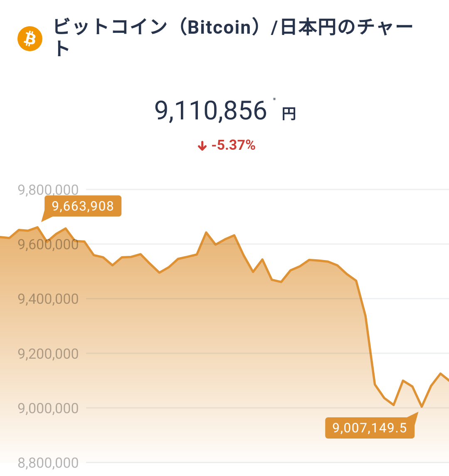Click the -5.37% change indicator
The image size is (449, 476).
pos(233,145)
